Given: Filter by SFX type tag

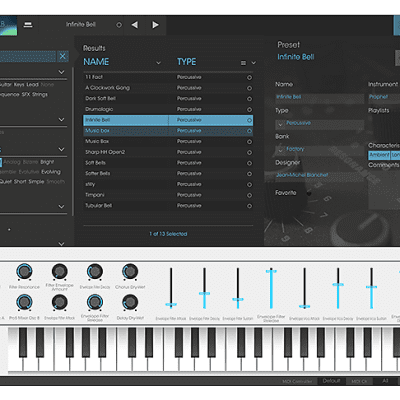Looking at the screenshot, I should [x=26, y=95].
